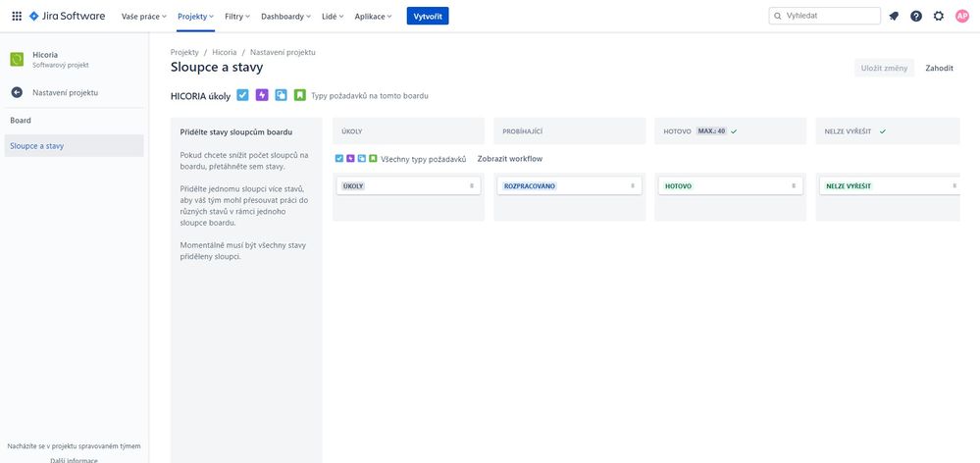This screenshot has height=463, width=980.
Task: Open the Projekty breadcrumb link
Action: (x=184, y=53)
